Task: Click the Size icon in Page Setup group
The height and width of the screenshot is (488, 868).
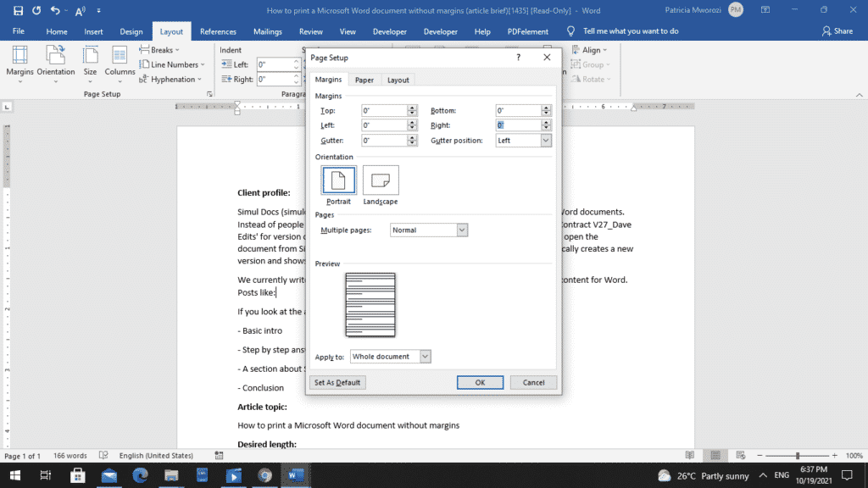Action: [x=90, y=59]
